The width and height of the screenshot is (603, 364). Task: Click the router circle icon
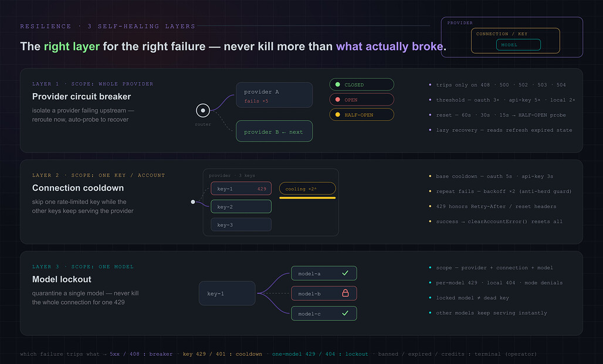[203, 111]
